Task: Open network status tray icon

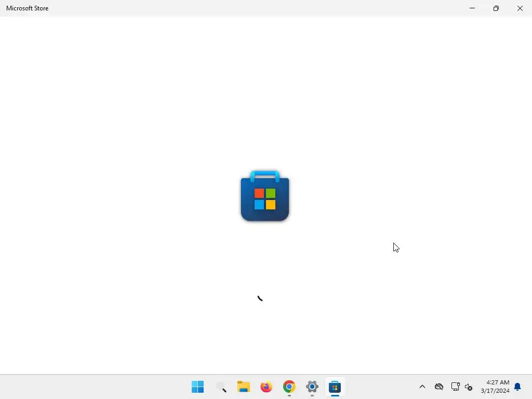Action: [455, 387]
